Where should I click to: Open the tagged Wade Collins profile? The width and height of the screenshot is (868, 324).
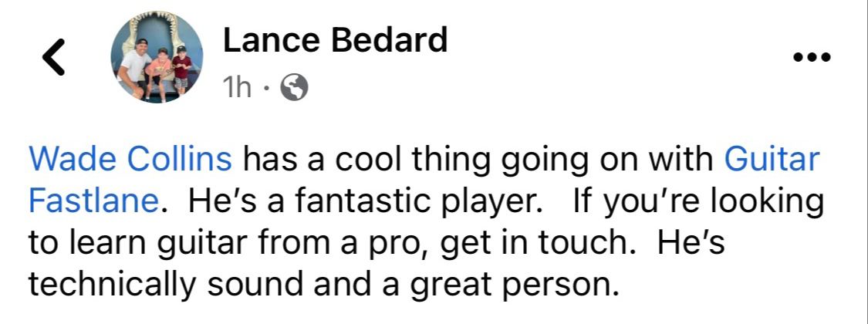130,160
